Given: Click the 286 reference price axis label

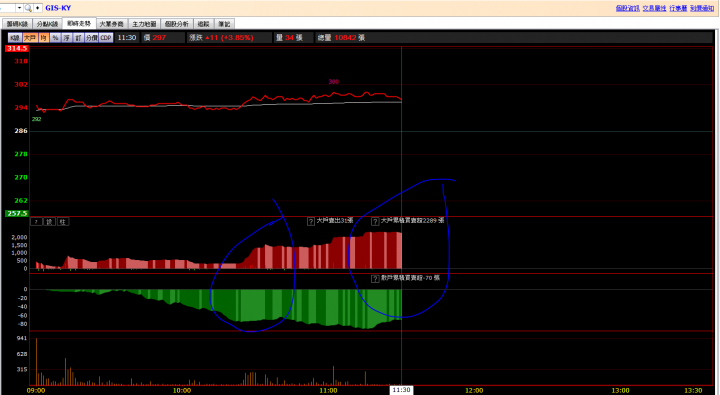Looking at the screenshot, I should coord(21,131).
